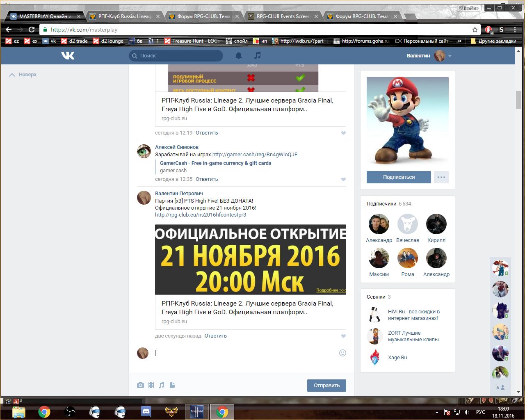Open 'GamerCash - Free in-game currency & gift cards'
The height and width of the screenshot is (420, 525).
click(216, 163)
